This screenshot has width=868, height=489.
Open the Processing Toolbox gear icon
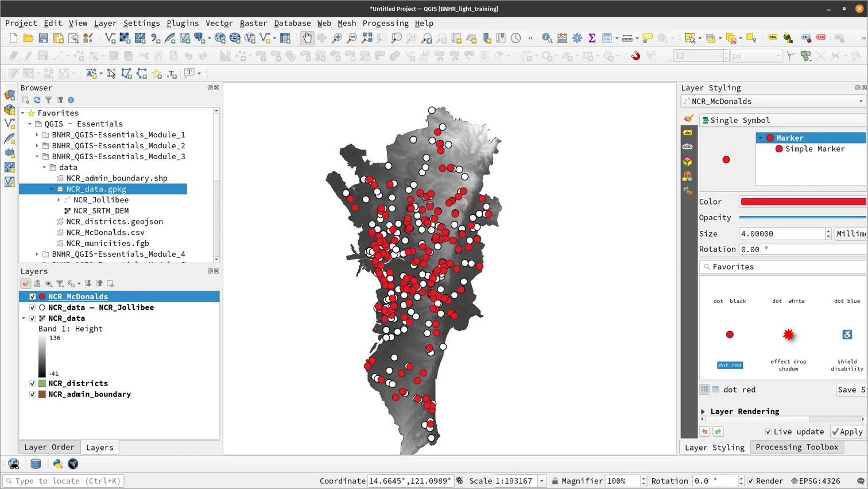click(577, 38)
